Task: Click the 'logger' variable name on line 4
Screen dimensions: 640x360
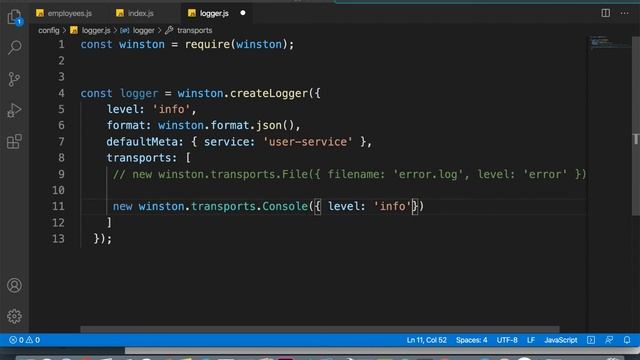Action: coord(139,93)
